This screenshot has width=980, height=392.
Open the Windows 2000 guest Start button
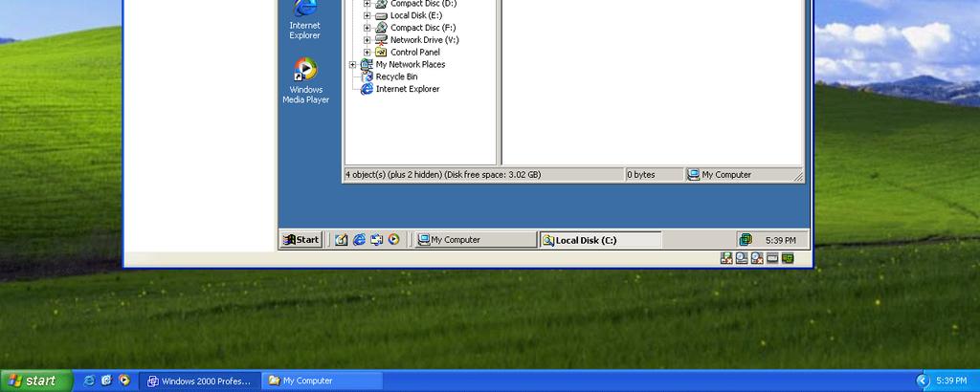301,240
